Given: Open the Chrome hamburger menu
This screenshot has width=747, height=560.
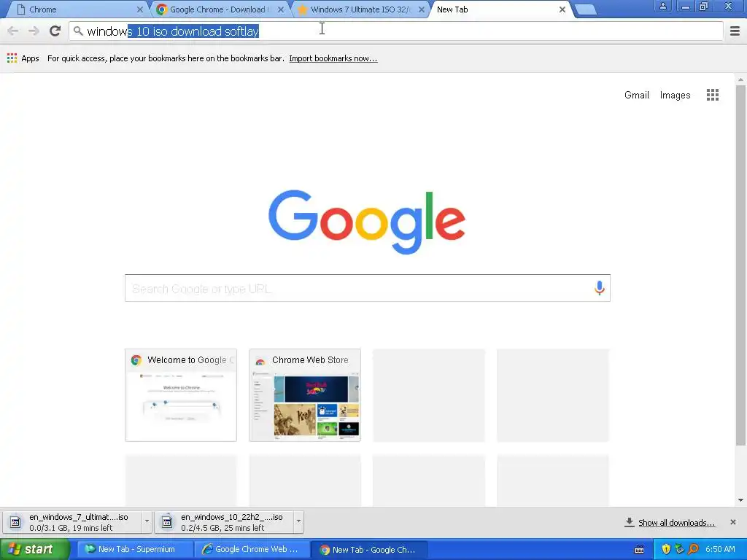Looking at the screenshot, I should click(x=735, y=31).
